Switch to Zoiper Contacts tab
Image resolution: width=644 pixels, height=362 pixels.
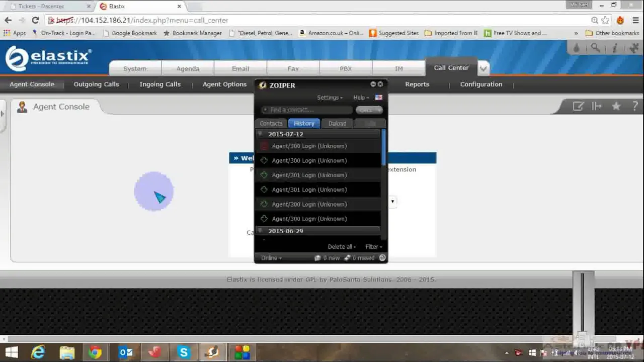tap(271, 123)
